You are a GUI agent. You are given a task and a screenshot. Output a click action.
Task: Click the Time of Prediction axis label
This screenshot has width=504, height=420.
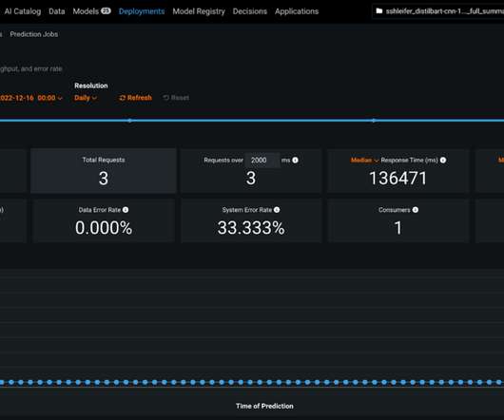click(x=264, y=406)
